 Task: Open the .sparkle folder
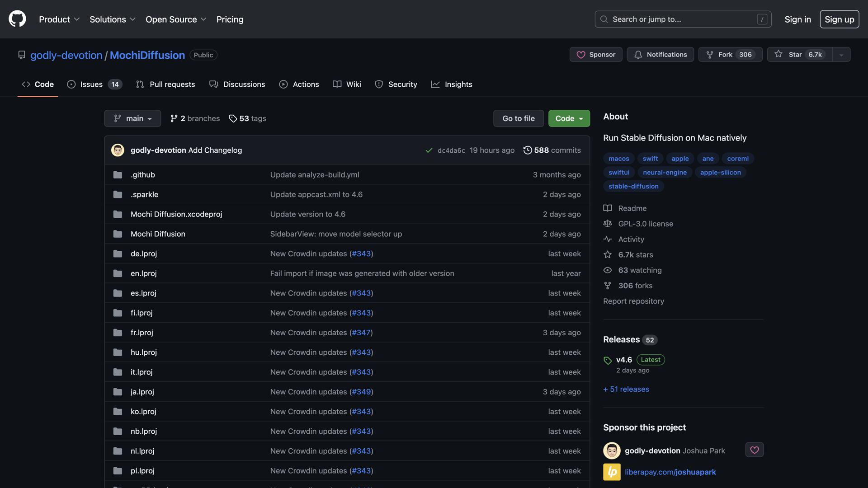point(144,194)
